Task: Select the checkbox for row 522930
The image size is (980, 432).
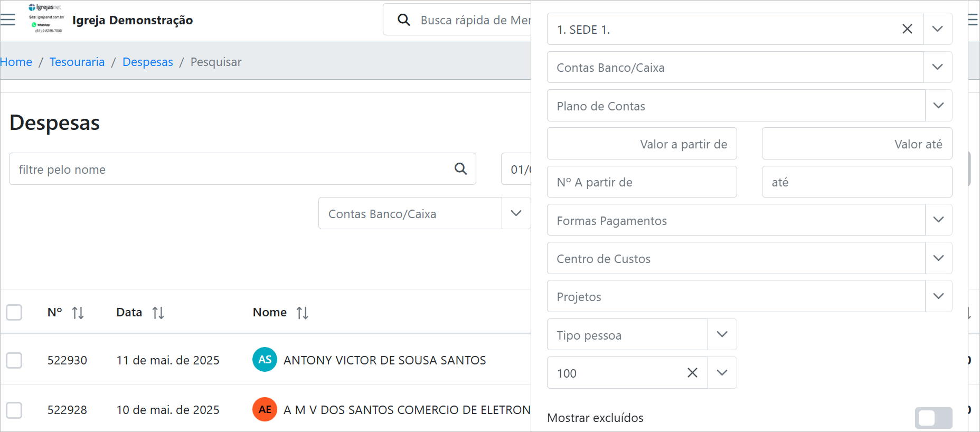Action: (14, 360)
